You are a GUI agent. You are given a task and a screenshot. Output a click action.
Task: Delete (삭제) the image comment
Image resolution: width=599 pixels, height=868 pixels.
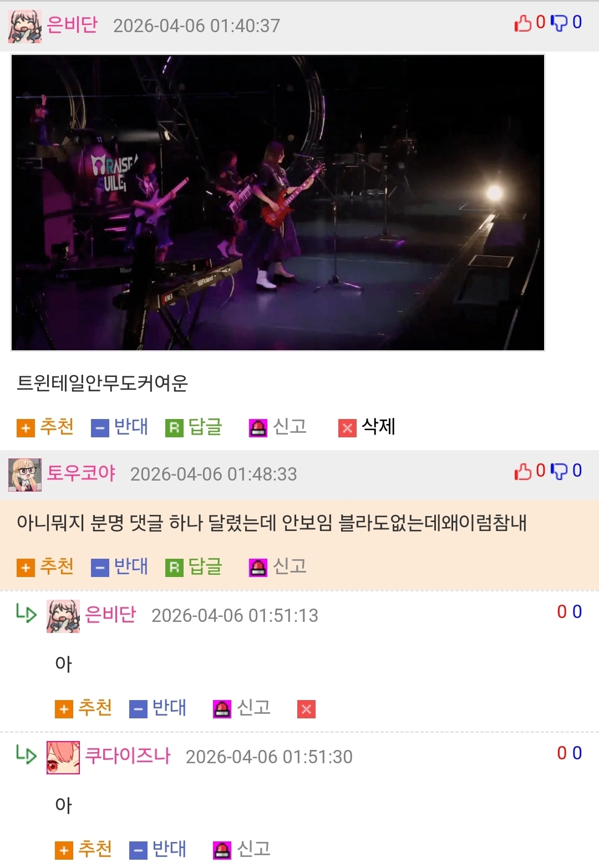[367, 427]
